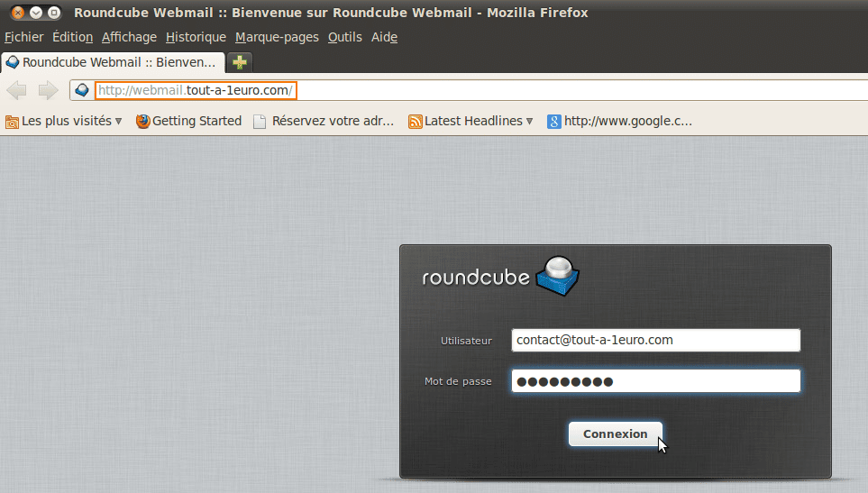The height and width of the screenshot is (493, 868).
Task: Expand the Les plus visités dropdown arrow
Action: pyautogui.click(x=118, y=121)
